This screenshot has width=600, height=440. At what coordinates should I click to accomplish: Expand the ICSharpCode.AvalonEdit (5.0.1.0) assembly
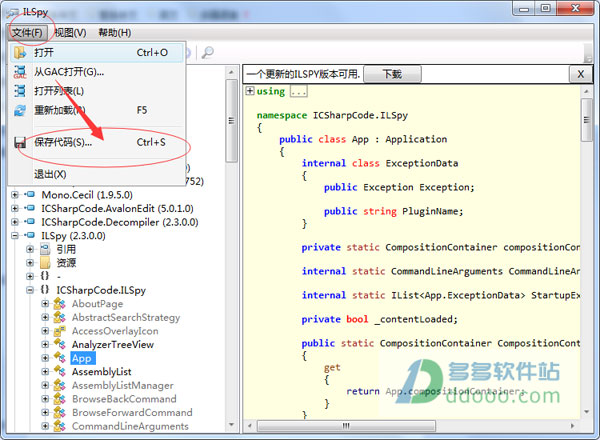[x=15, y=209]
